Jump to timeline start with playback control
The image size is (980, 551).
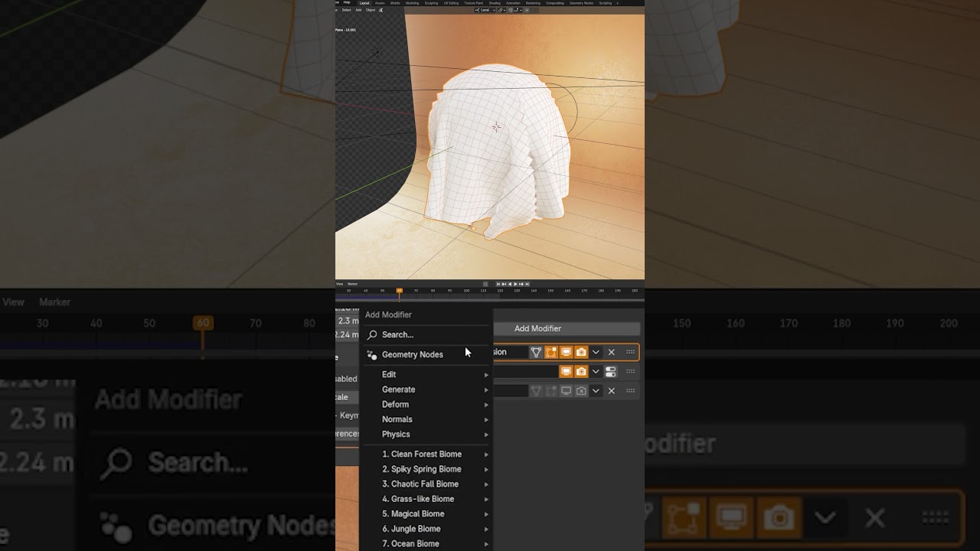(x=498, y=284)
